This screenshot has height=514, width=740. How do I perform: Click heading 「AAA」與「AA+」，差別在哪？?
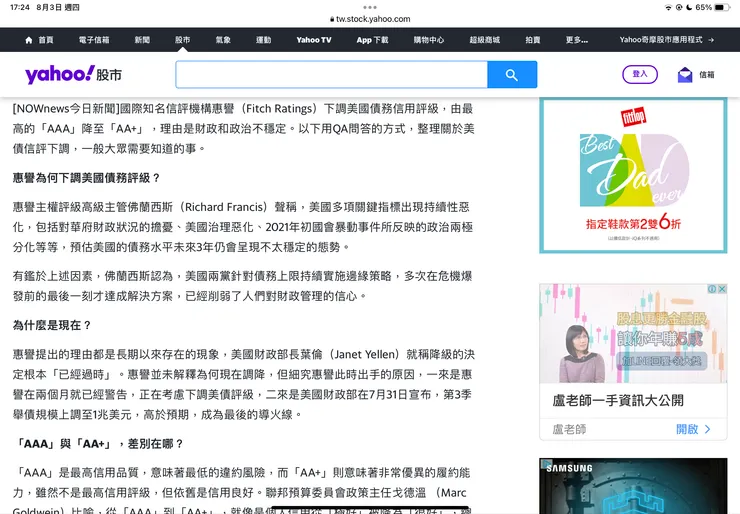click(x=99, y=444)
